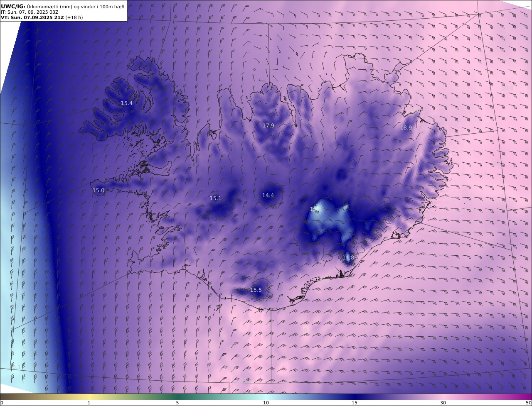The width and height of the screenshot is (532, 406).
Task: Click the 1 tick on the color scale
Action: 89,403
